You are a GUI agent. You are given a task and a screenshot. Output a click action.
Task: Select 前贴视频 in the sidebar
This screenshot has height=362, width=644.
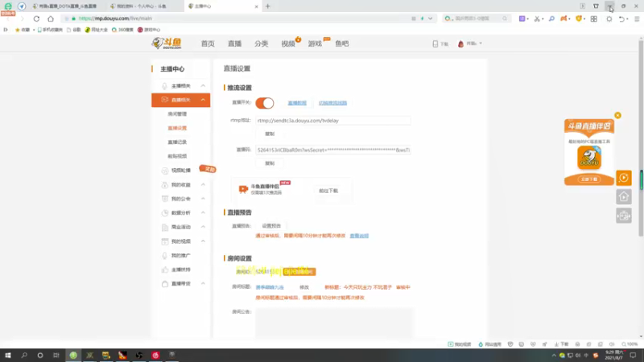(x=177, y=156)
